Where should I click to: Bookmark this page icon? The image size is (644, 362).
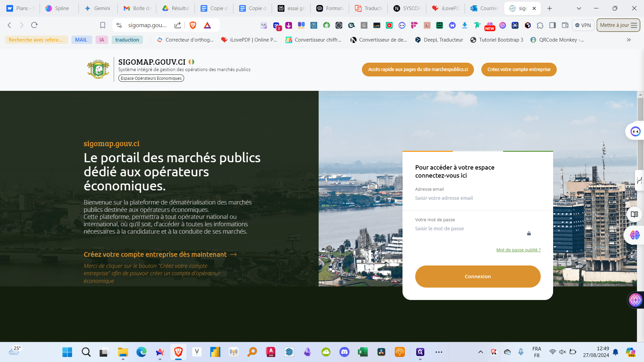tap(103, 25)
